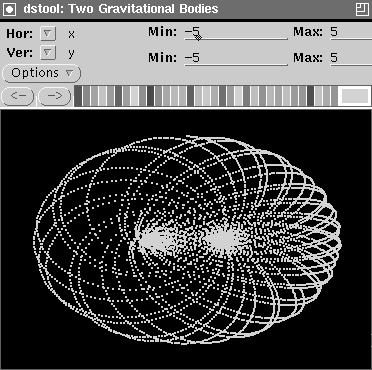Click the resize icon in title bar corner

coord(362,9)
